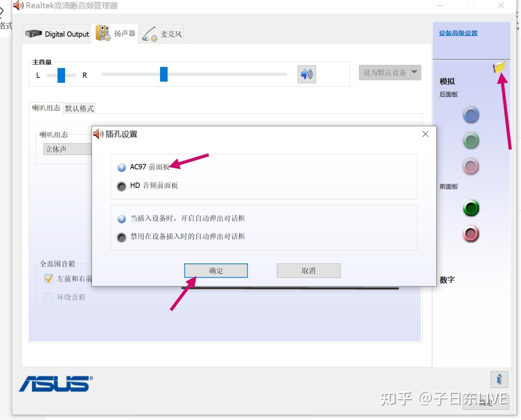Screen dimensions: 521x420
Task: Switch to the Digital Output tab
Action: point(57,34)
